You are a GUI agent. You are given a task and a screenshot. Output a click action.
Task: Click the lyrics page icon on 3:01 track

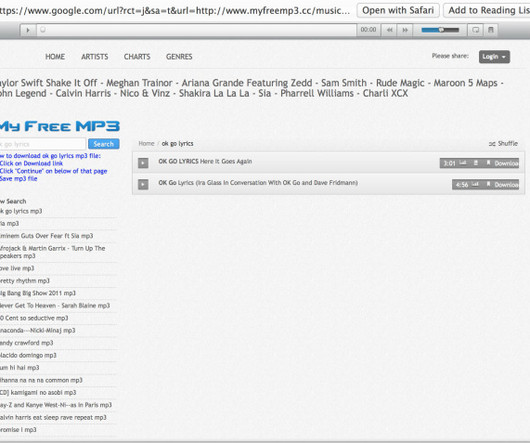coord(476,163)
